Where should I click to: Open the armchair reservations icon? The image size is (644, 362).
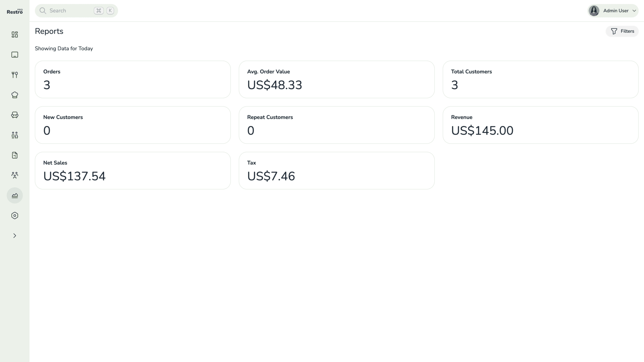[x=15, y=115]
